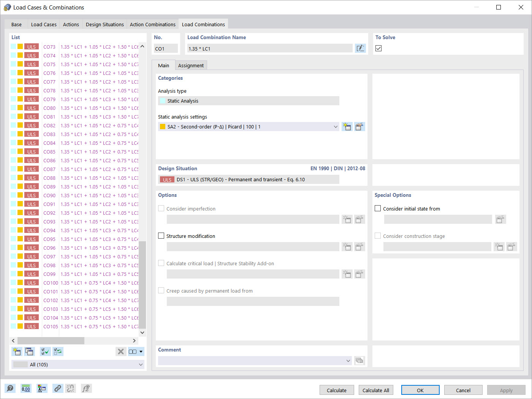Toggle Calculate critical load checkbox

161,263
